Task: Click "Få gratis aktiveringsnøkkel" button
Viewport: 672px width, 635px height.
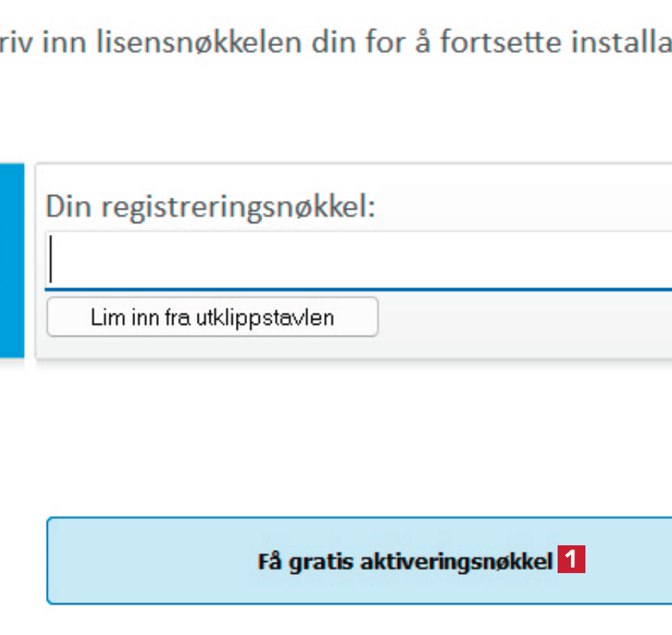Action: [x=359, y=561]
